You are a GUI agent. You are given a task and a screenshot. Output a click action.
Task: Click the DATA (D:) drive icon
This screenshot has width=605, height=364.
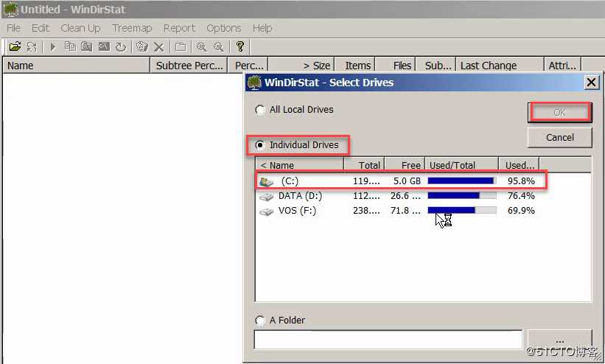(x=266, y=197)
